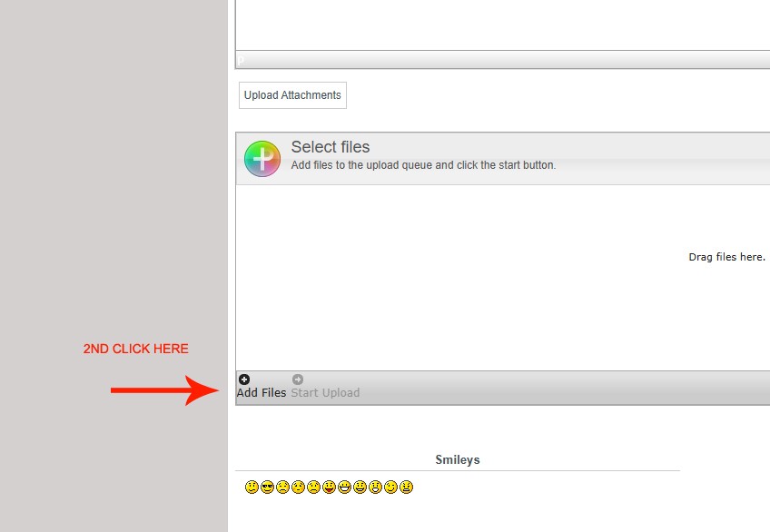Insert the surprised open-mouth smiley
The image size is (770, 532).
coord(375,487)
